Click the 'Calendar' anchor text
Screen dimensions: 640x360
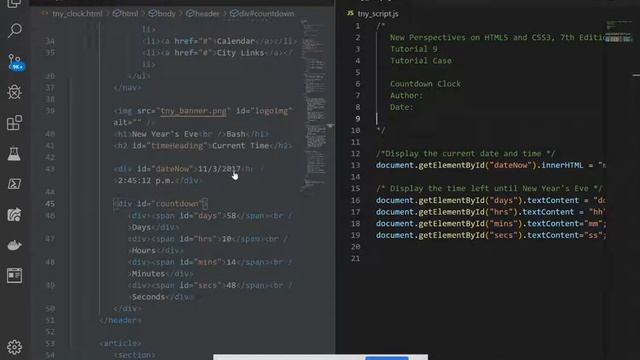(x=236, y=41)
